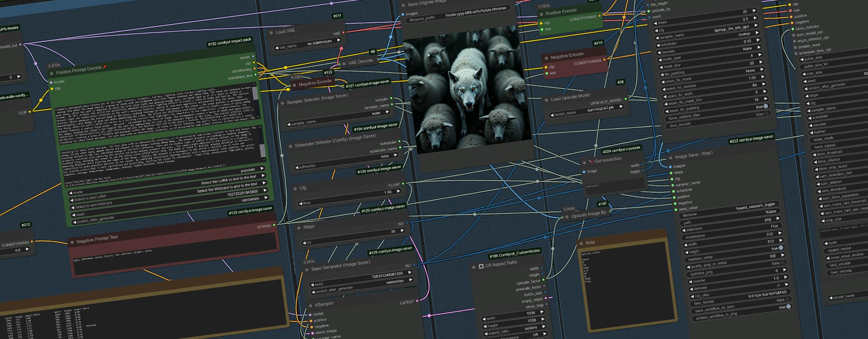Open Seed Generator control_after_generate randomize dropdown

(362, 286)
